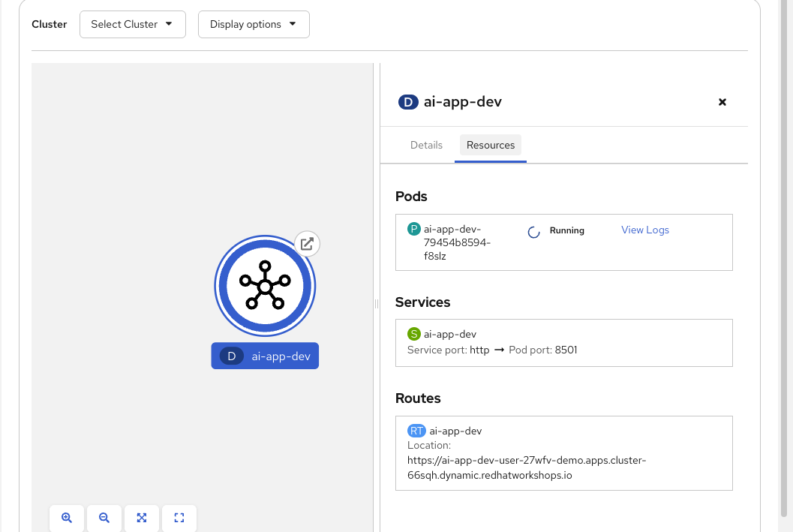Click pod name ai-app-dev-79454b8594-f8slz

[x=457, y=242]
